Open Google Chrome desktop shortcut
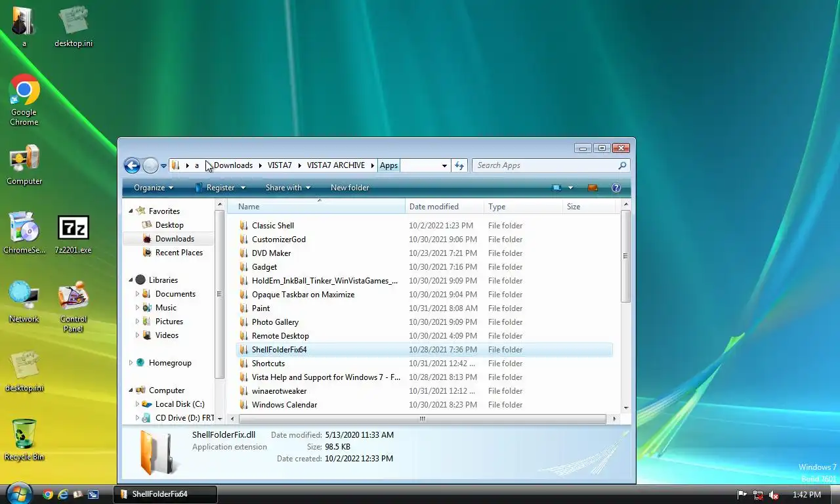The height and width of the screenshot is (504, 840). pyautogui.click(x=24, y=100)
